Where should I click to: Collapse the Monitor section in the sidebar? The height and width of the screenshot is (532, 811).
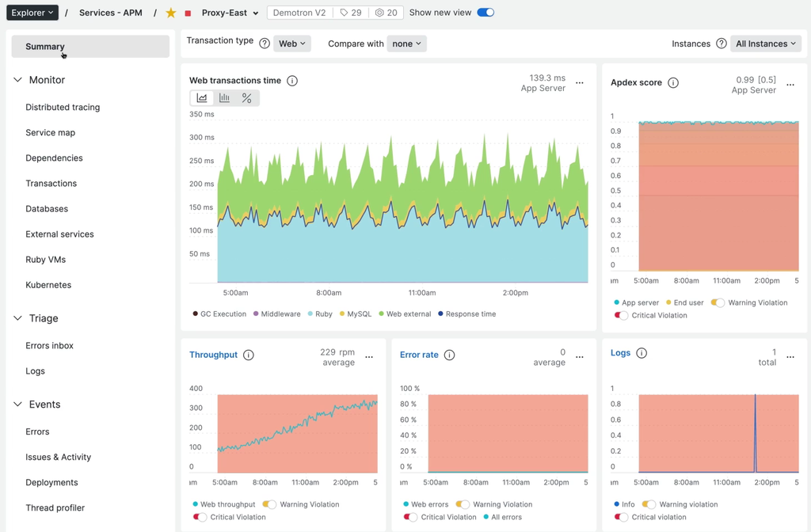coord(17,79)
